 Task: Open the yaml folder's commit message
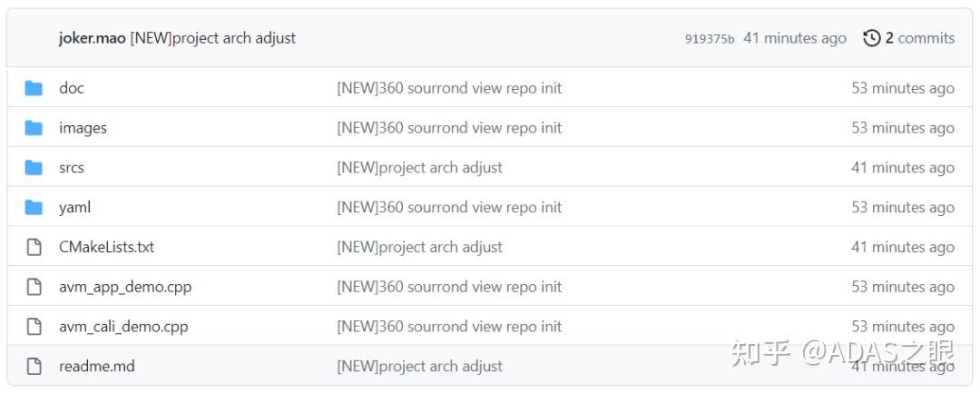click(449, 207)
